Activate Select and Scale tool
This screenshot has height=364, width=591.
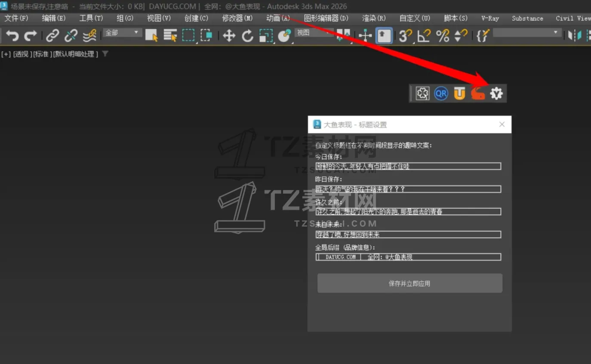tap(266, 35)
